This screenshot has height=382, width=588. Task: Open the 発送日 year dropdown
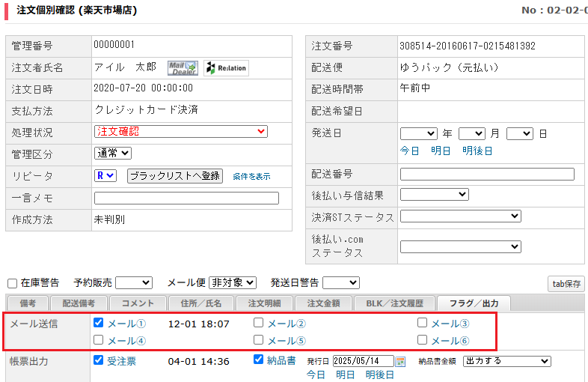tap(418, 134)
